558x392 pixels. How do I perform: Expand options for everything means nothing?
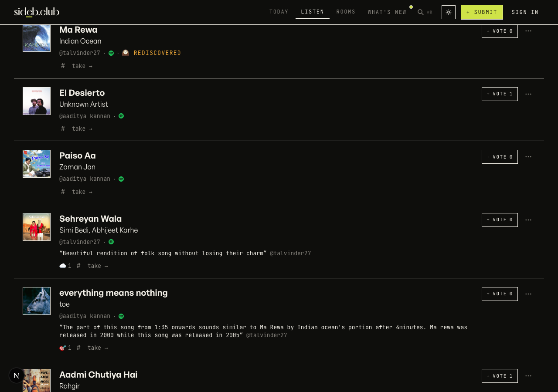(528, 294)
